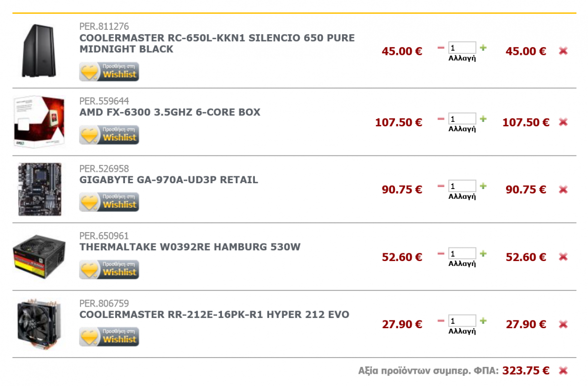Add Coolermaster Silencio 650 to Wishlist
Viewport: 588px width, 386px height.
coord(109,72)
